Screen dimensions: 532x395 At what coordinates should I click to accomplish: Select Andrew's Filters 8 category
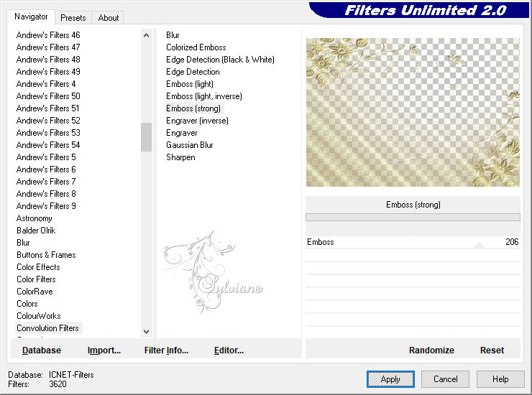46,194
